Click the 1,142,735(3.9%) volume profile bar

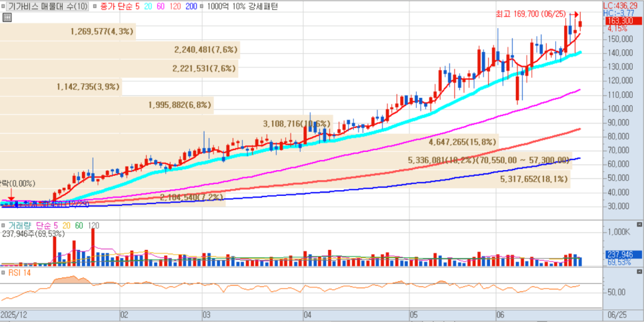point(61,86)
